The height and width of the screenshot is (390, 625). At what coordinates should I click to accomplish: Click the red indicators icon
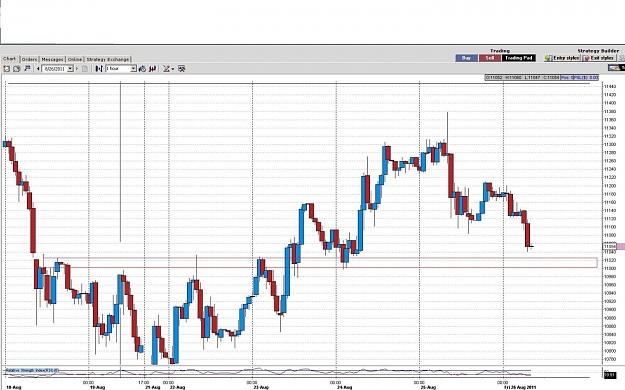(x=153, y=69)
